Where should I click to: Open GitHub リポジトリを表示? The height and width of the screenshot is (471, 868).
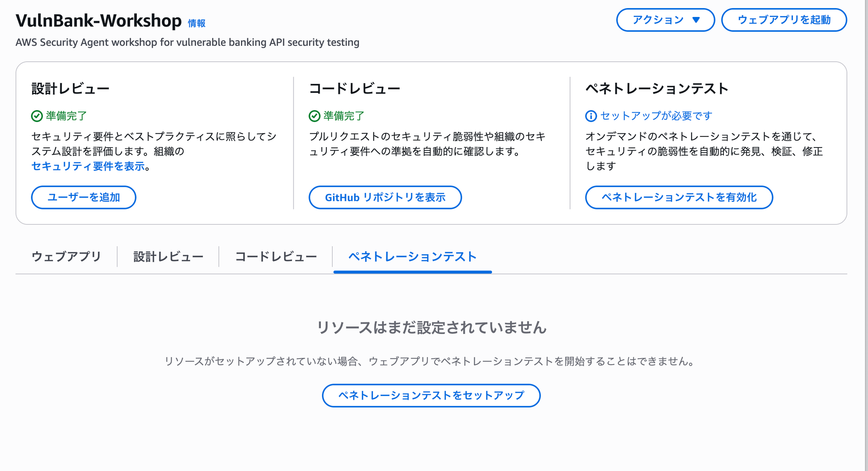click(385, 197)
